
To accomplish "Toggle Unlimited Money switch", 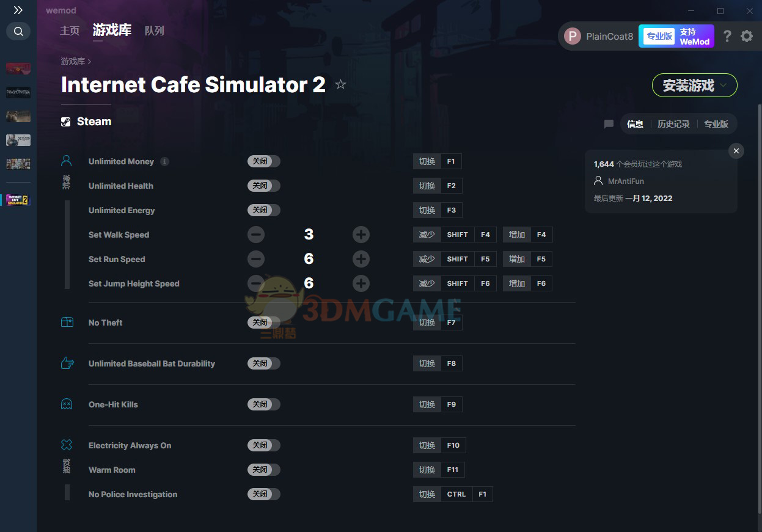I will (x=264, y=161).
